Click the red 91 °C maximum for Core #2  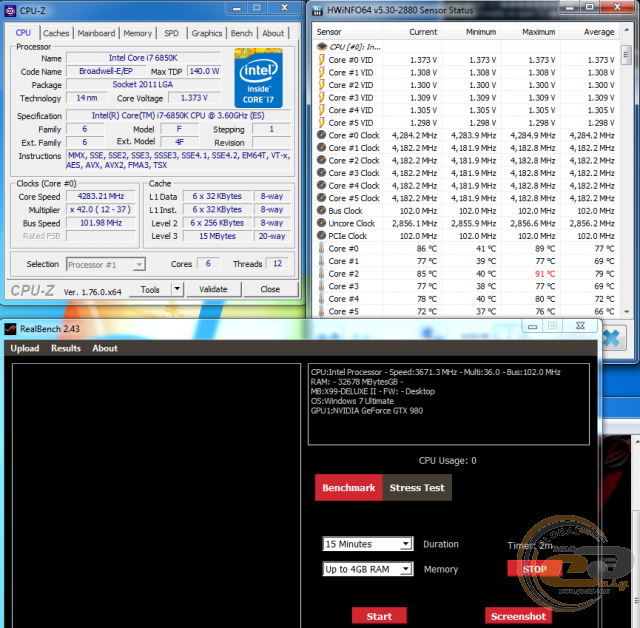tap(545, 273)
